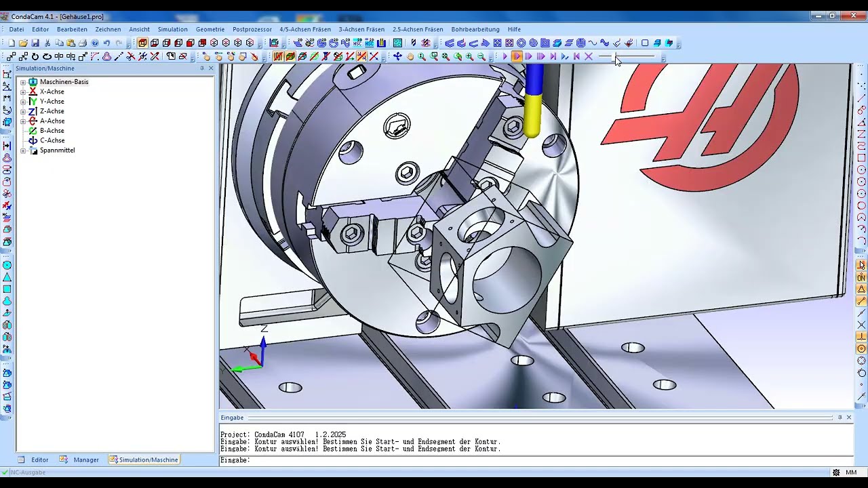Click the Print icon in the toolbar

click(83, 43)
